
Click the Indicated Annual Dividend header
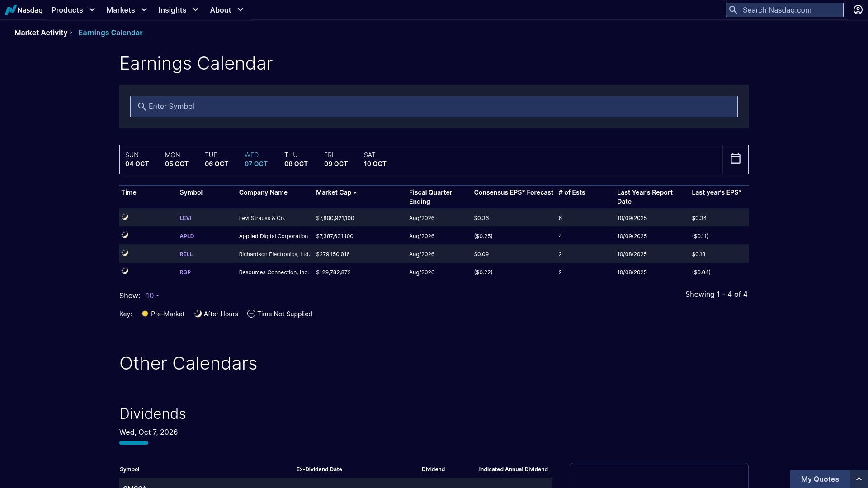[x=513, y=469]
